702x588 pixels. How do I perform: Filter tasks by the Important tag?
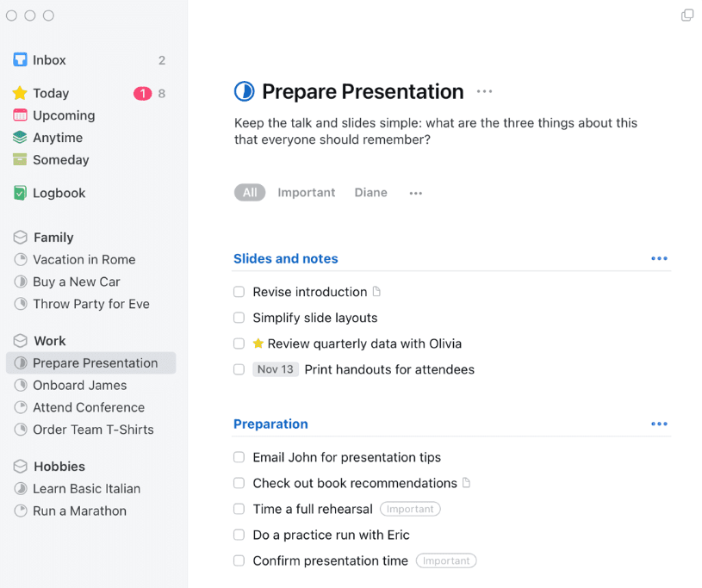point(306,193)
